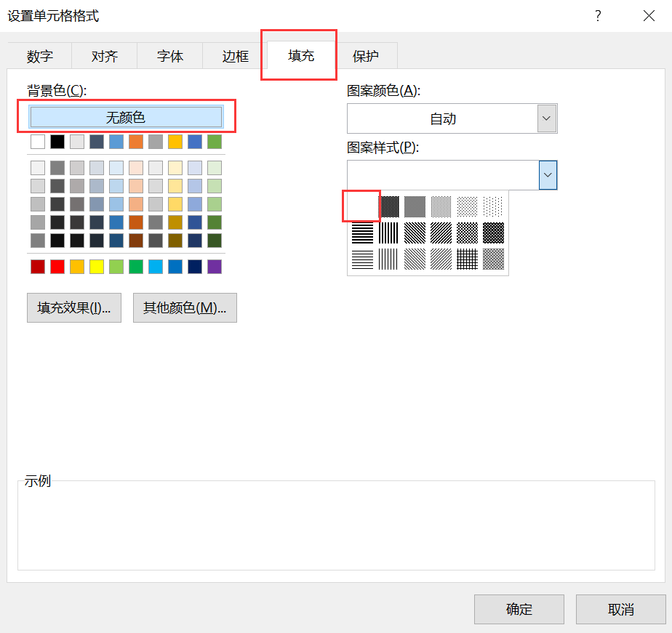Choose the bright red standard color swatch
Viewport: 672px width, 633px height.
[x=57, y=267]
